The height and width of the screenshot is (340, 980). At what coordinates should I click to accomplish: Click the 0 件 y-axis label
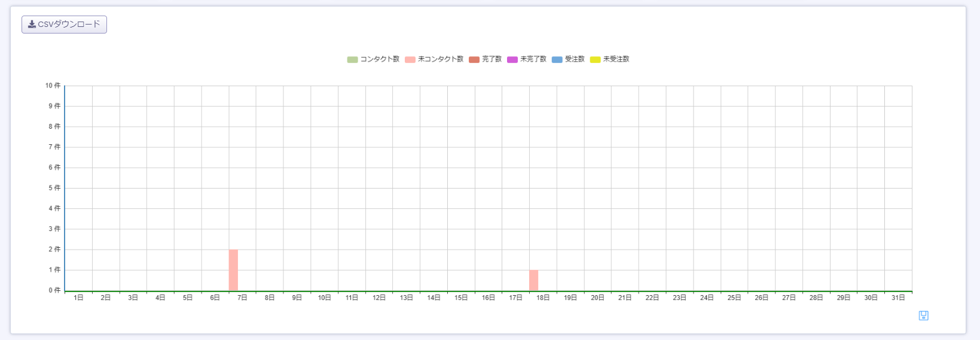point(54,290)
